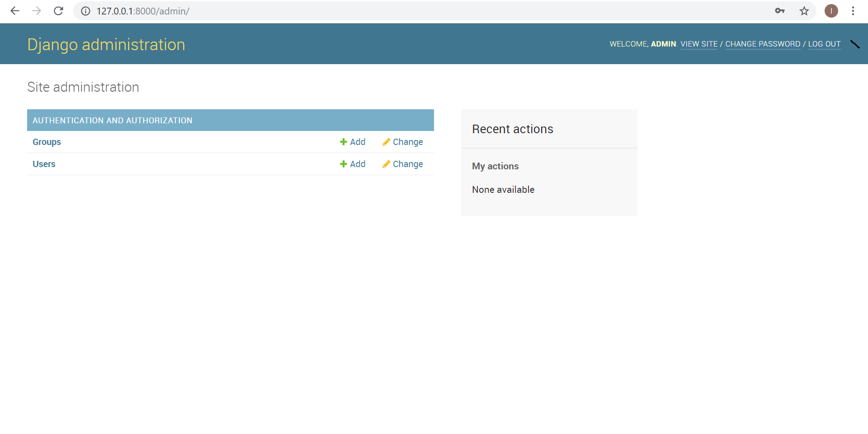Open the Groups model list
Viewport: 868px width, 434px height.
click(47, 142)
